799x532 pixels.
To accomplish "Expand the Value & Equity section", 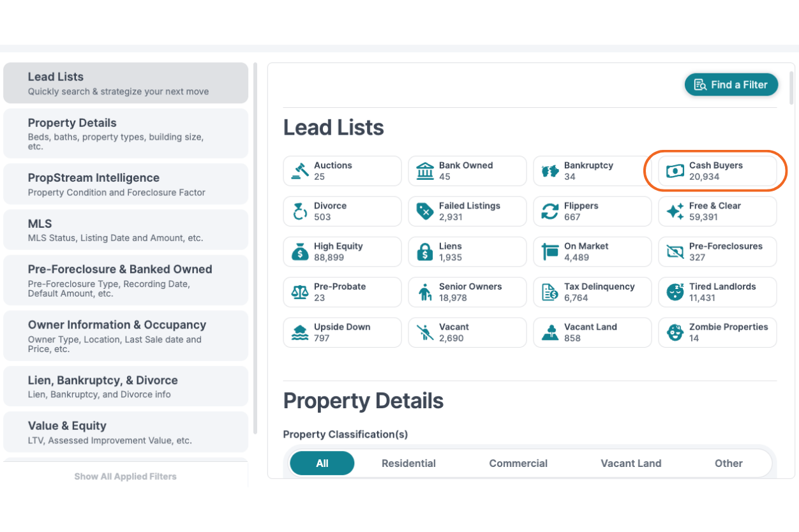I will [125, 432].
